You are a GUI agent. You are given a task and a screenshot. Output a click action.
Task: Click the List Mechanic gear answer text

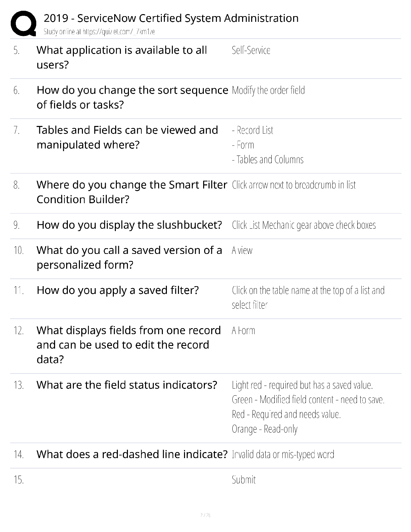click(x=304, y=225)
